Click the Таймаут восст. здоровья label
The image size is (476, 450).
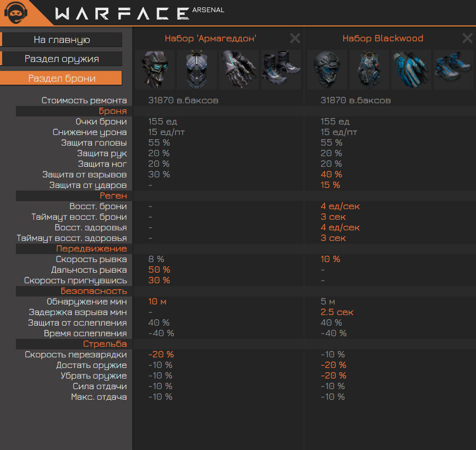click(71, 238)
